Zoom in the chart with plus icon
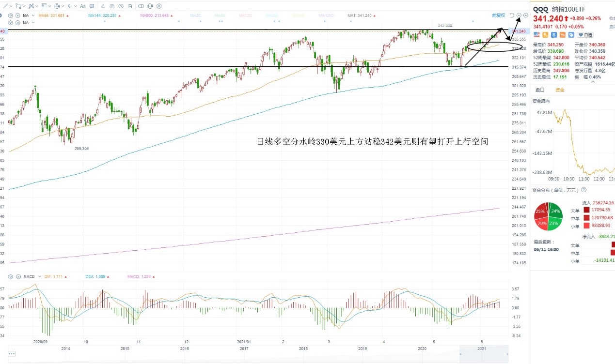 (x=526, y=15)
